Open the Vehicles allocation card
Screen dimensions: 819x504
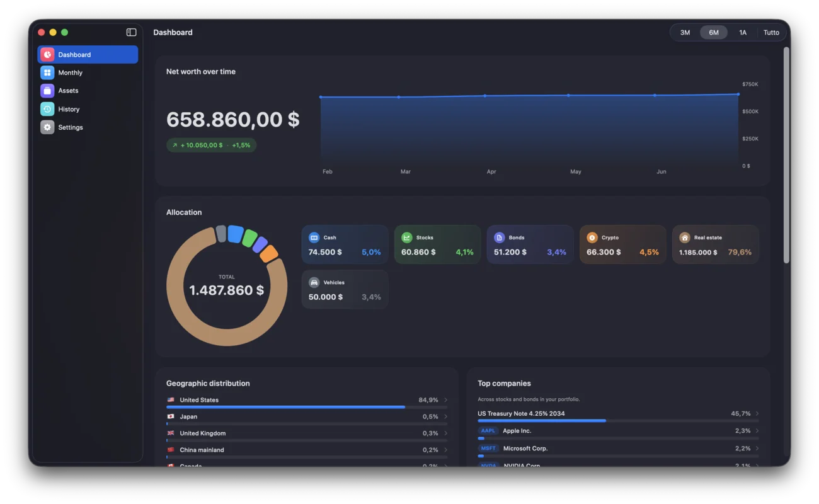tap(345, 289)
